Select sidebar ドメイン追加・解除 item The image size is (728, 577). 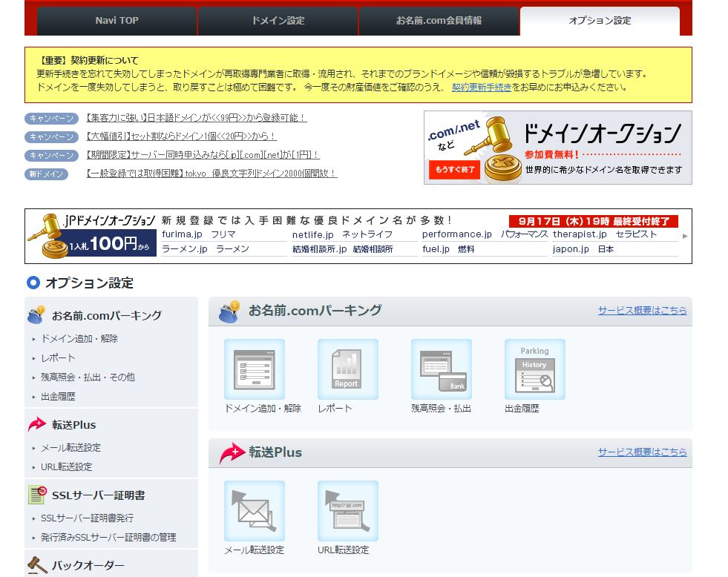(79, 339)
